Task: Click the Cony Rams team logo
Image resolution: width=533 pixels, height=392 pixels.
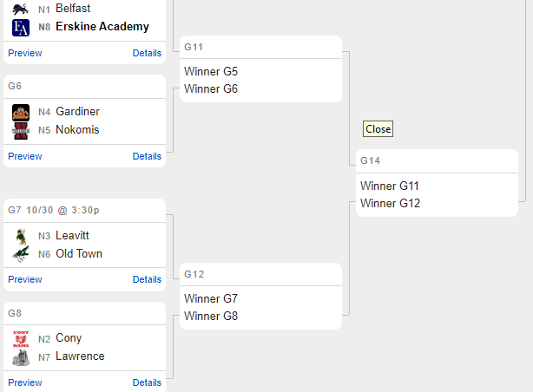Action: 21,338
